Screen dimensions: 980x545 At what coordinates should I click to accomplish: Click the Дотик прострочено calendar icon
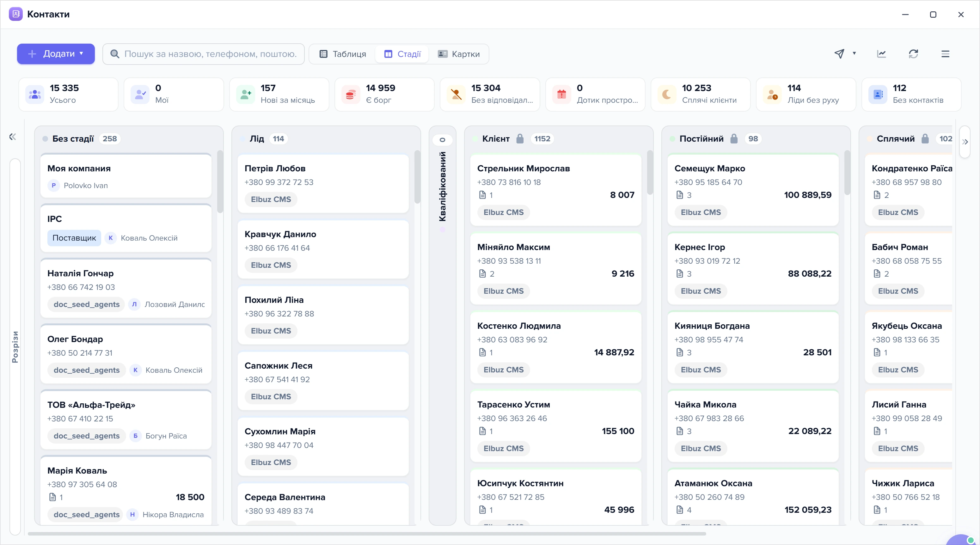(x=561, y=94)
